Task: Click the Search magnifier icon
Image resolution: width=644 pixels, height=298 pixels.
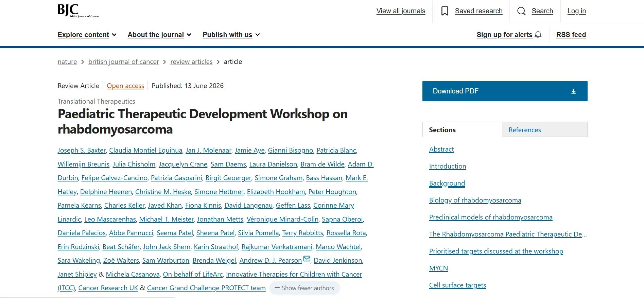Action: tap(521, 11)
